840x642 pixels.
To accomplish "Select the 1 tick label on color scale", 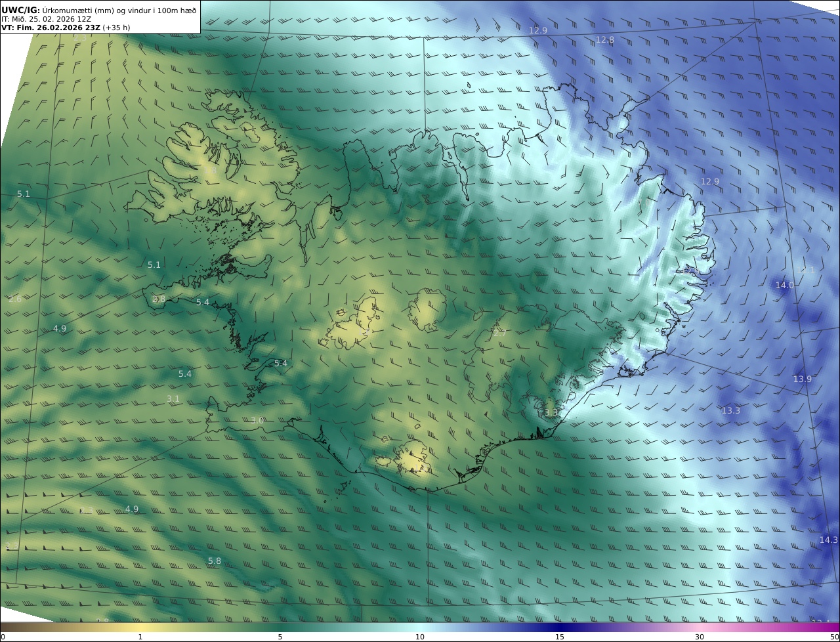I will click(x=140, y=637).
